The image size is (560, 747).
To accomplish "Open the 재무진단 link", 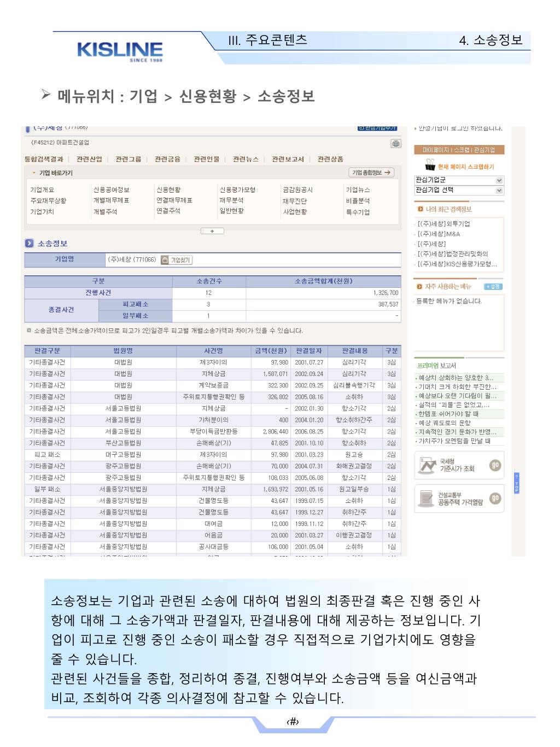I will [295, 201].
